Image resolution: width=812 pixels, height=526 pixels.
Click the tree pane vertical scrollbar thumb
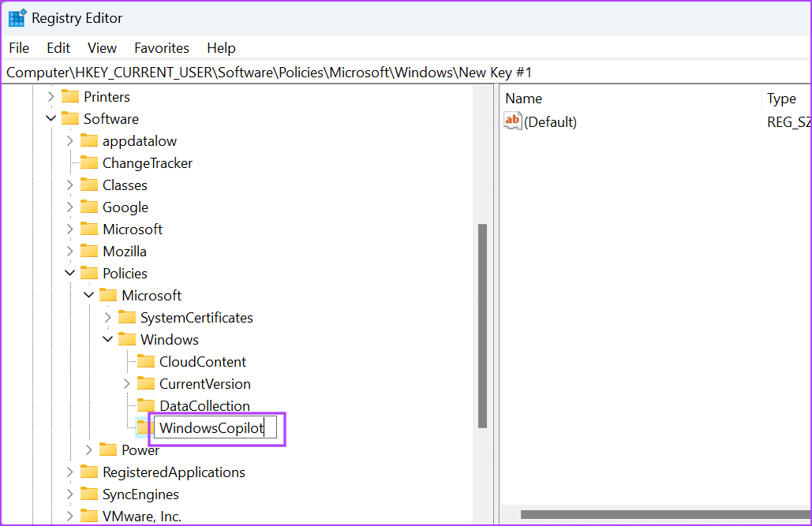(x=483, y=326)
